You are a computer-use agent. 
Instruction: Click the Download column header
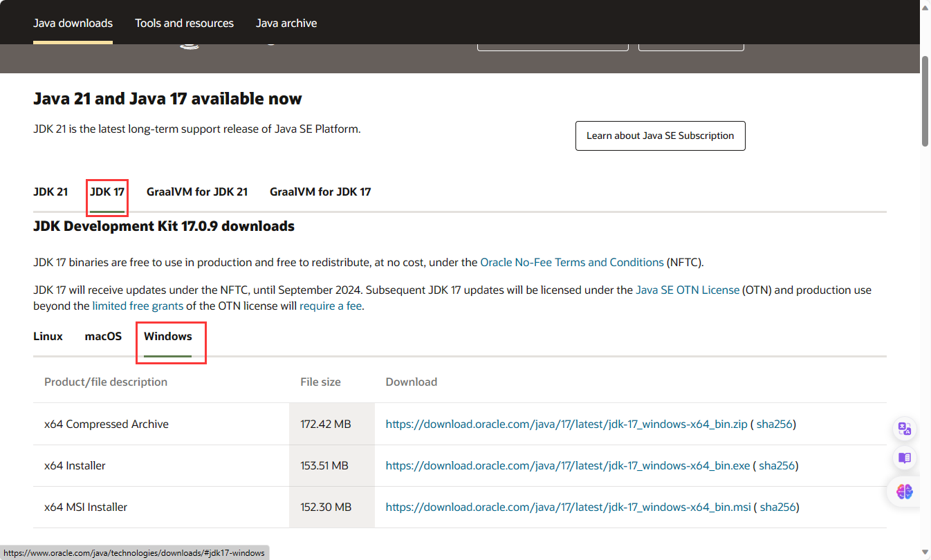[412, 382]
